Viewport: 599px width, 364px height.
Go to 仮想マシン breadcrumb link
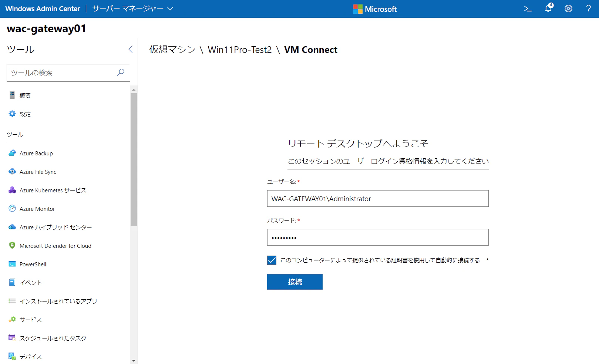(x=172, y=50)
